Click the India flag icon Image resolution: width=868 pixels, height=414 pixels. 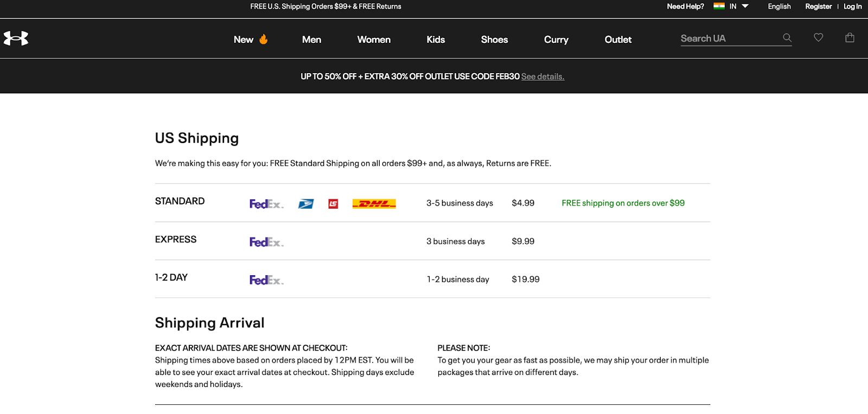pos(719,6)
